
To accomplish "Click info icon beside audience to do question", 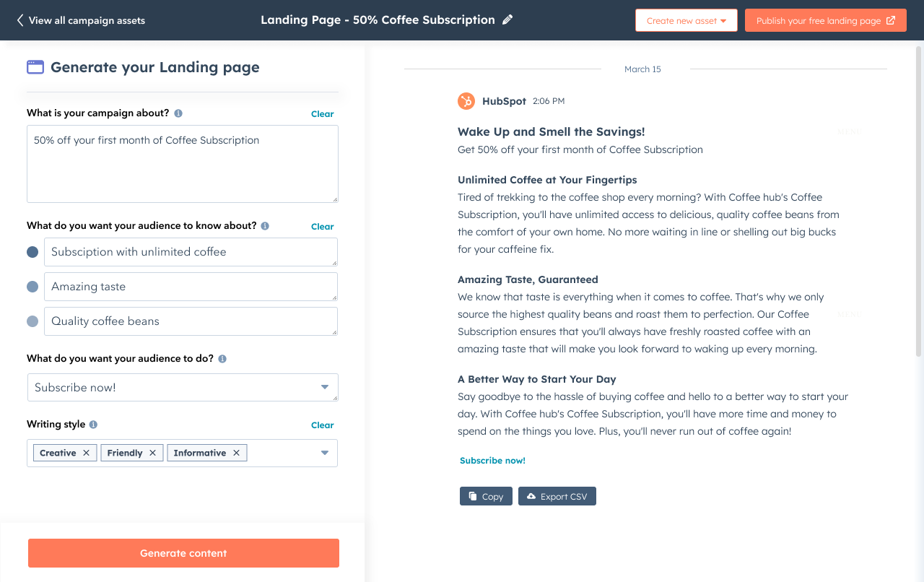I will 222,359.
